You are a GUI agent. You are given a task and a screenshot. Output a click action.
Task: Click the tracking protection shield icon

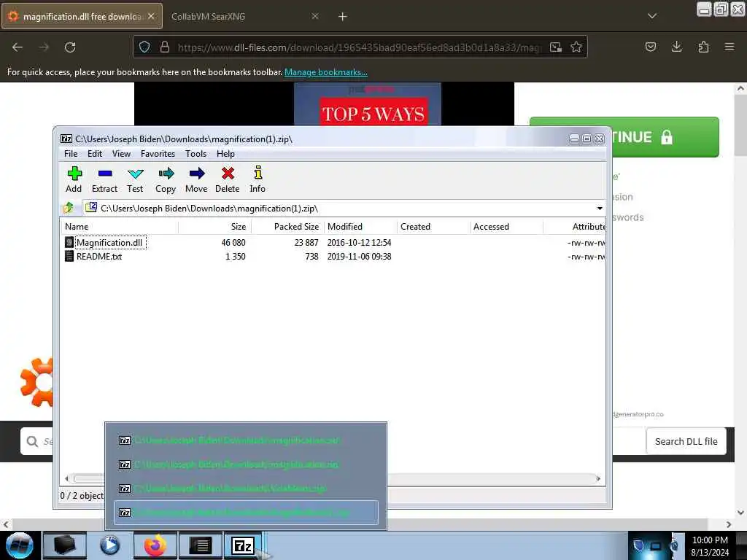pos(144,47)
